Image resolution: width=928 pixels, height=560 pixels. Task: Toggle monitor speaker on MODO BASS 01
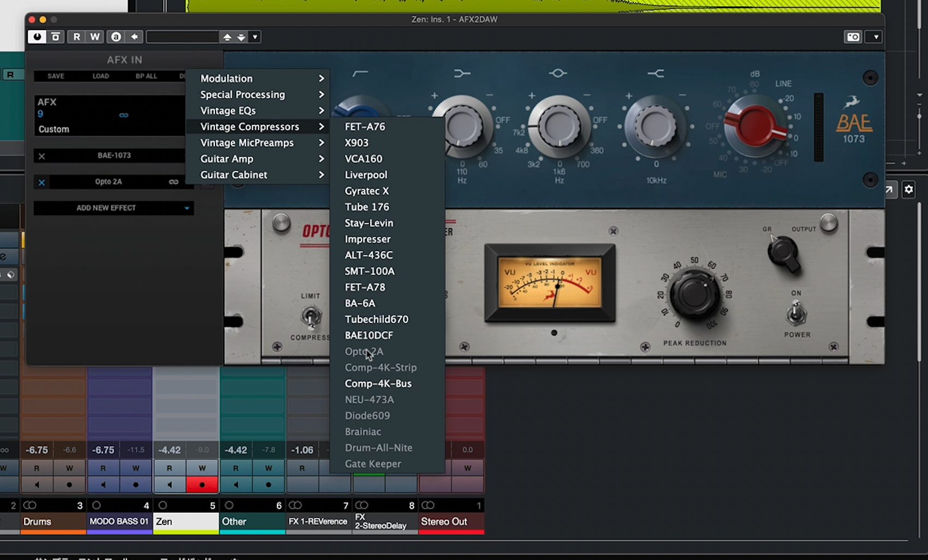[103, 485]
